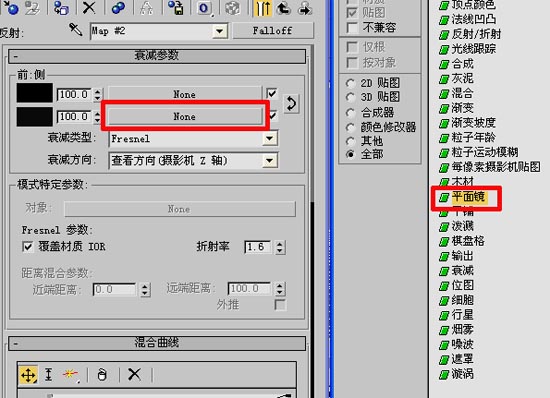Screen dimensions: 550x398
Task: Select the 3D 贴图 radio button
Action: point(350,97)
